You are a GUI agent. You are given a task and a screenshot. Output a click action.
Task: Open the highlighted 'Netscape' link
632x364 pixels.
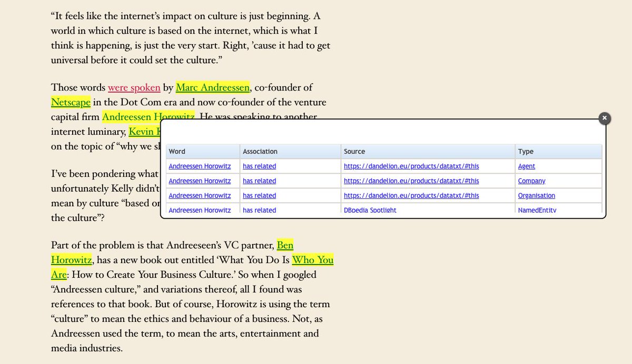pos(71,102)
